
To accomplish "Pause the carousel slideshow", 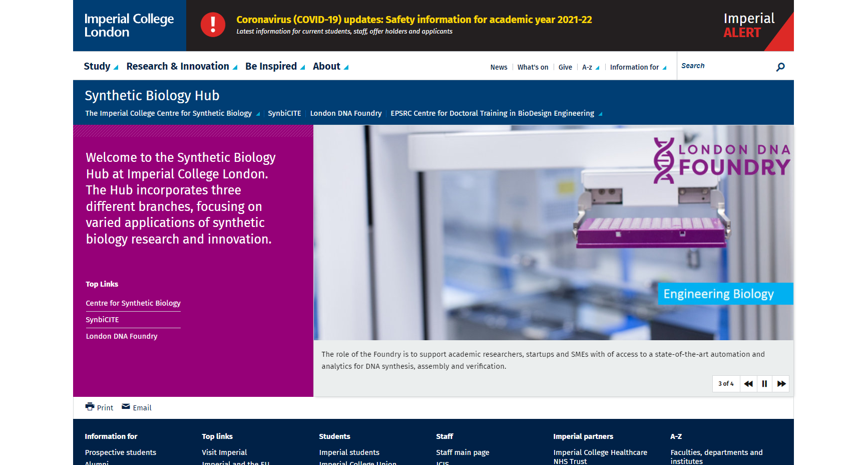I will point(764,384).
